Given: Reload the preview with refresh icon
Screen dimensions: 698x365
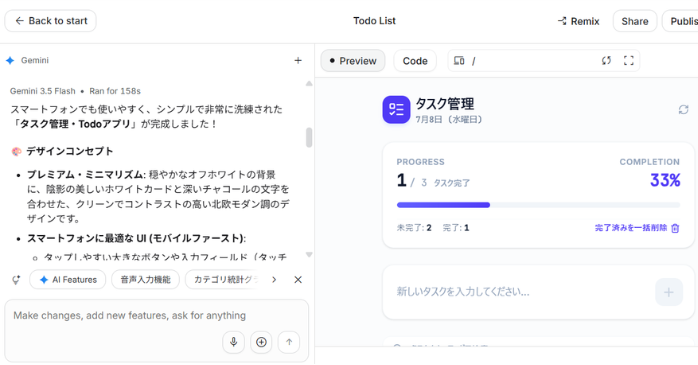Looking at the screenshot, I should coord(606,61).
